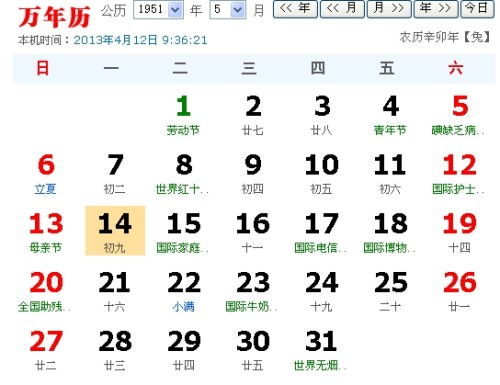Click the Tuesday 二 column header
This screenshot has width=500, height=385.
tap(180, 68)
